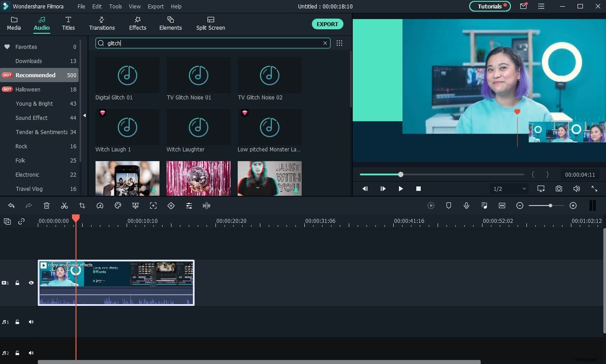Open the Color correction palette icon
The height and width of the screenshot is (364, 606).
(118, 206)
